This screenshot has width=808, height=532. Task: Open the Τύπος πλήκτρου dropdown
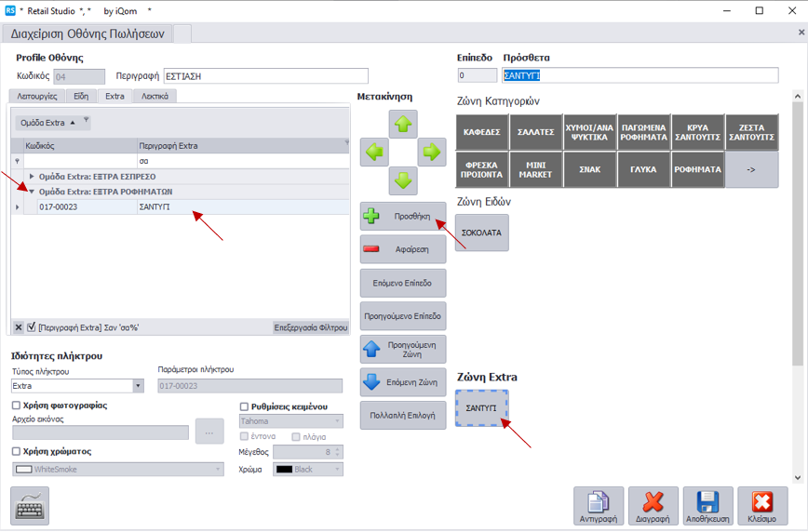pyautogui.click(x=139, y=386)
